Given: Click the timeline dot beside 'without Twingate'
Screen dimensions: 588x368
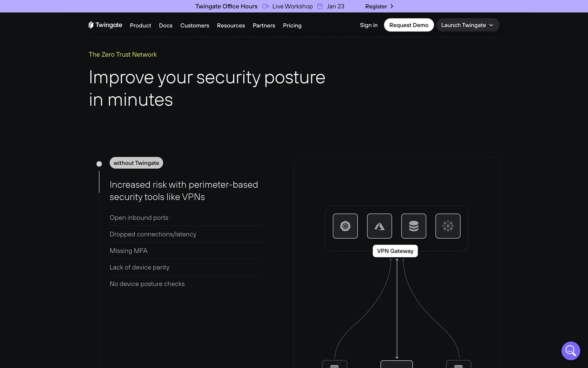Looking at the screenshot, I should [x=99, y=164].
